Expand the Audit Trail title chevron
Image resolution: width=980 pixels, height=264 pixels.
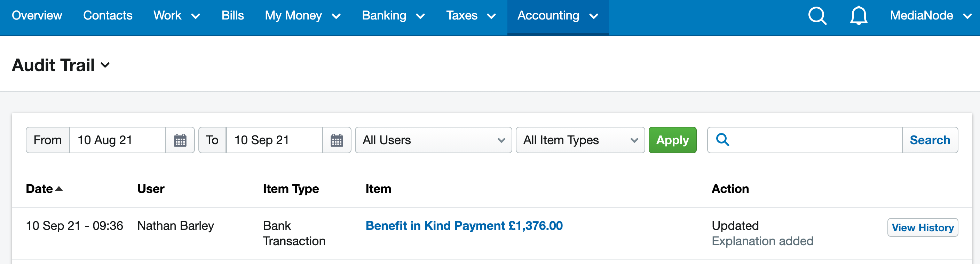click(105, 65)
